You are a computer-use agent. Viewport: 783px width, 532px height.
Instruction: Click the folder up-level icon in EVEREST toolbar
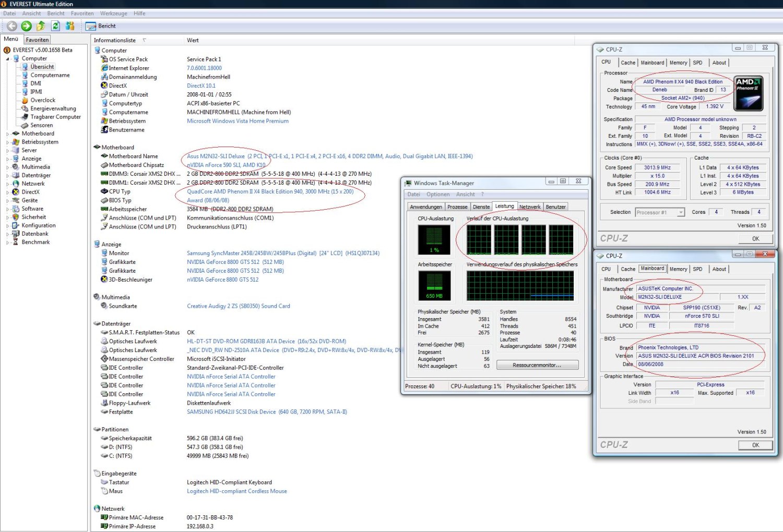point(41,26)
